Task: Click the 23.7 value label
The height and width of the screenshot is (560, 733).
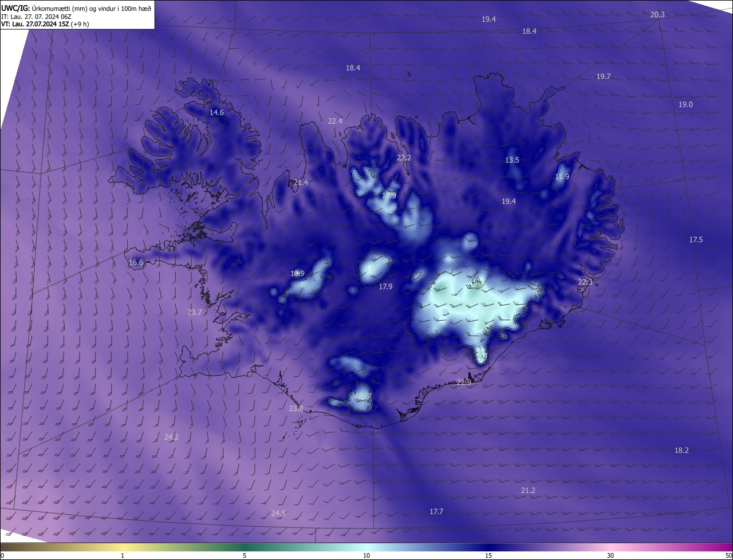Action: point(194,312)
